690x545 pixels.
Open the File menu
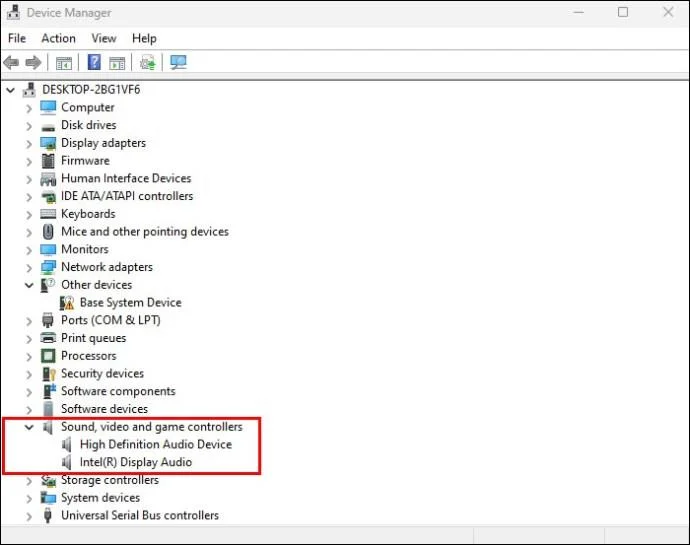17,38
